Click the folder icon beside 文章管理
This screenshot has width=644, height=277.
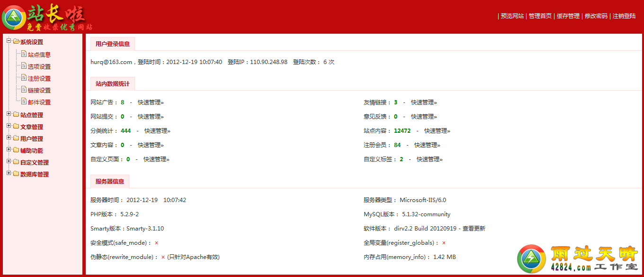point(16,127)
